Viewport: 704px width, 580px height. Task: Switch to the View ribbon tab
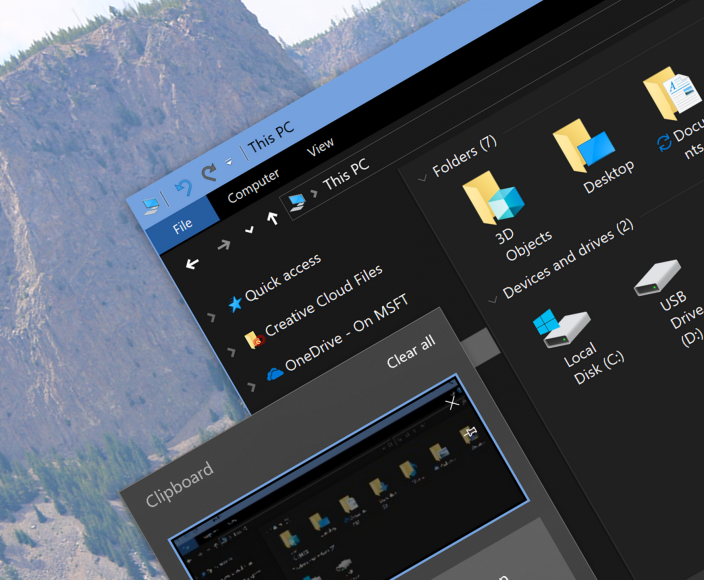click(x=320, y=147)
